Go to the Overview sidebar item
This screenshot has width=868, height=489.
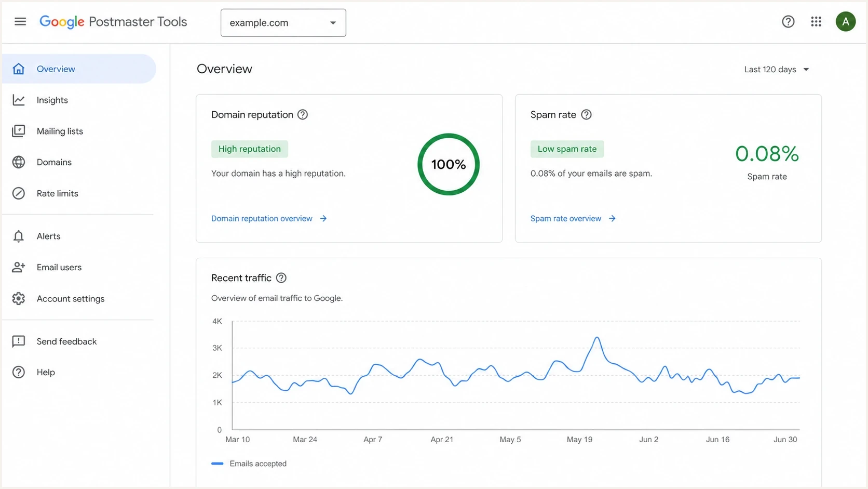tap(79, 69)
